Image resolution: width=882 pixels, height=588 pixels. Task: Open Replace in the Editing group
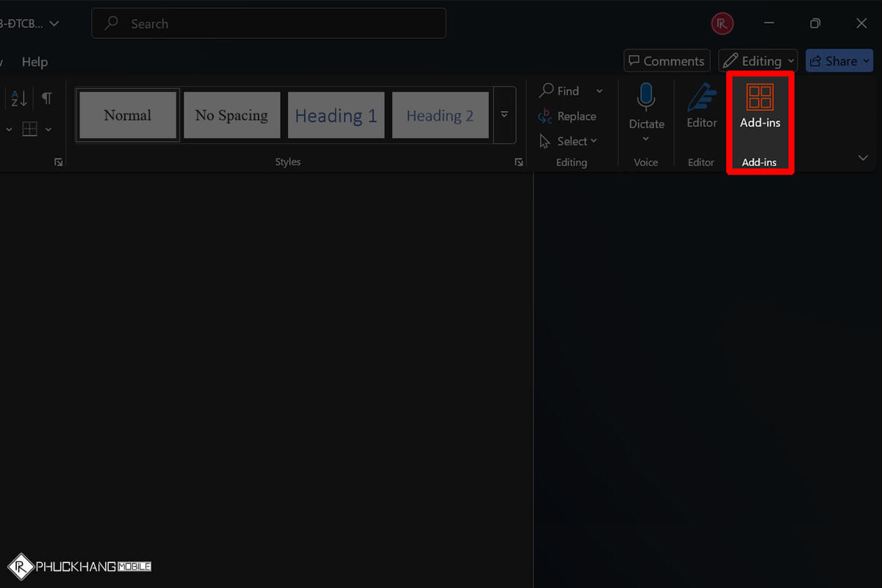point(567,116)
